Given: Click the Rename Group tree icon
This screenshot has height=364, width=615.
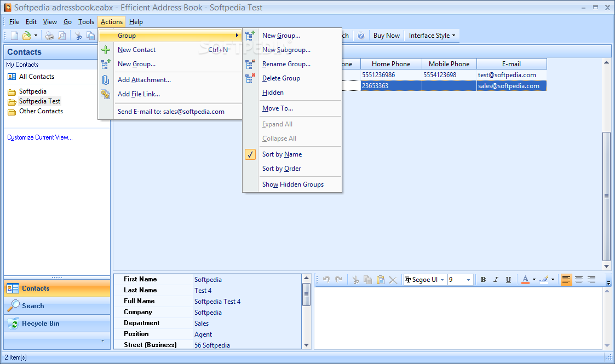Looking at the screenshot, I should point(250,64).
